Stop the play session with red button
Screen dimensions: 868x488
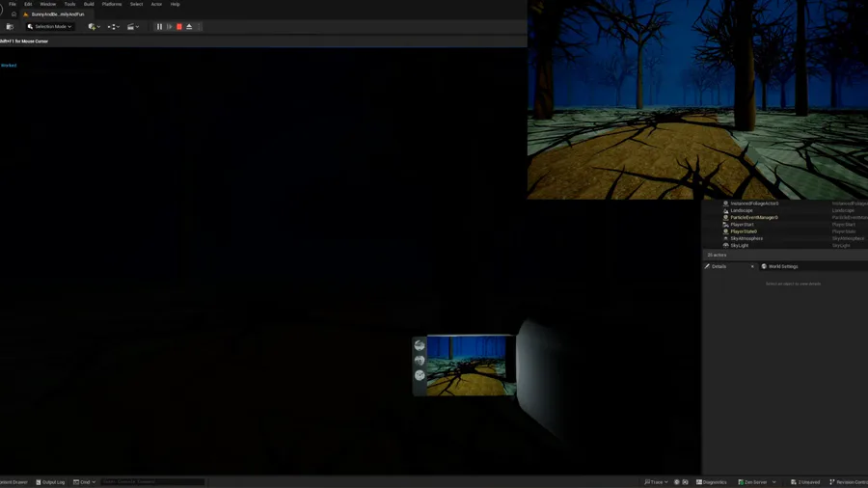179,27
